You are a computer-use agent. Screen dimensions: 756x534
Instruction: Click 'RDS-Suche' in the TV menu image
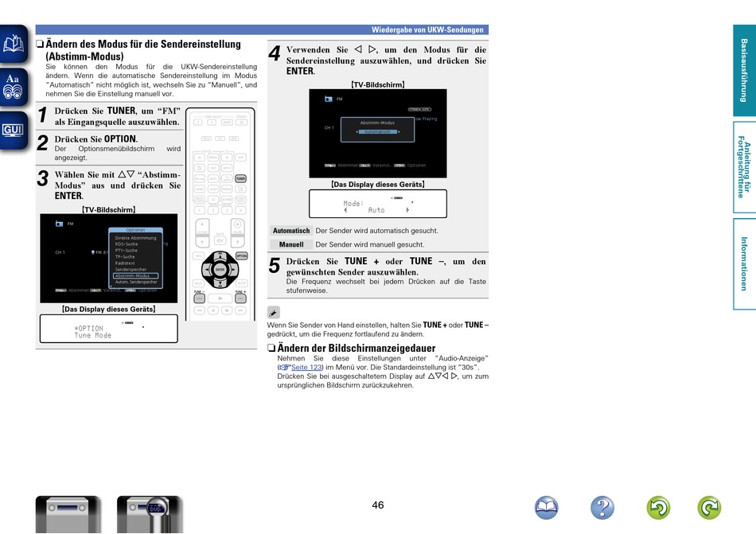pyautogui.click(x=127, y=244)
